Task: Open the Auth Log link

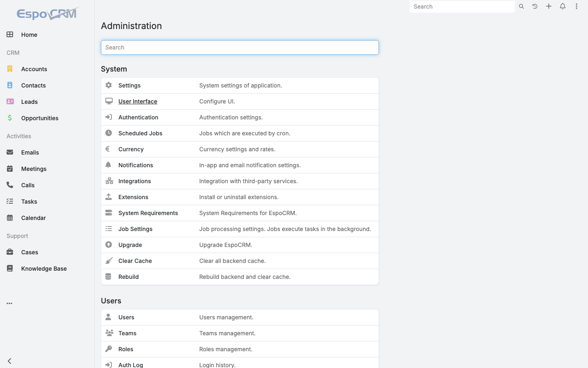Action: (131, 365)
